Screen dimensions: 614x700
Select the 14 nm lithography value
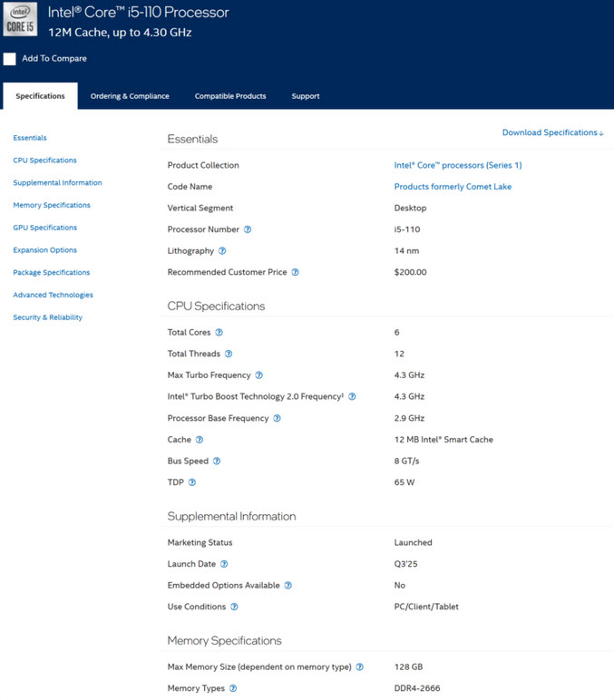click(x=407, y=251)
